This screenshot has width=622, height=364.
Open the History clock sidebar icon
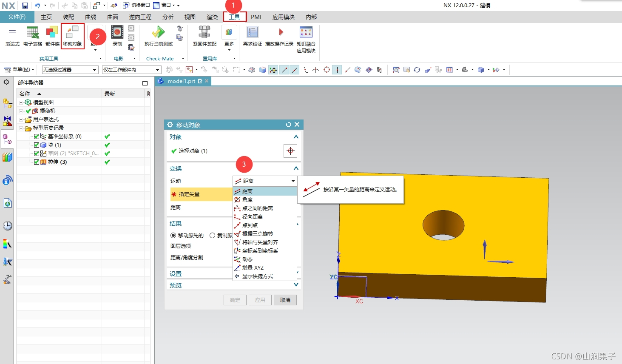(7, 226)
